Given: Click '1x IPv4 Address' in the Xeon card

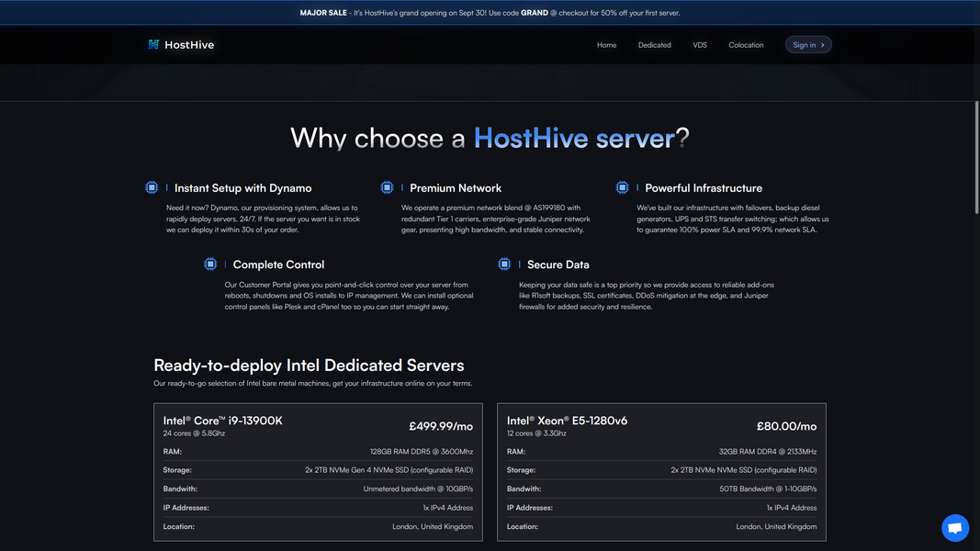Looking at the screenshot, I should click(791, 508).
